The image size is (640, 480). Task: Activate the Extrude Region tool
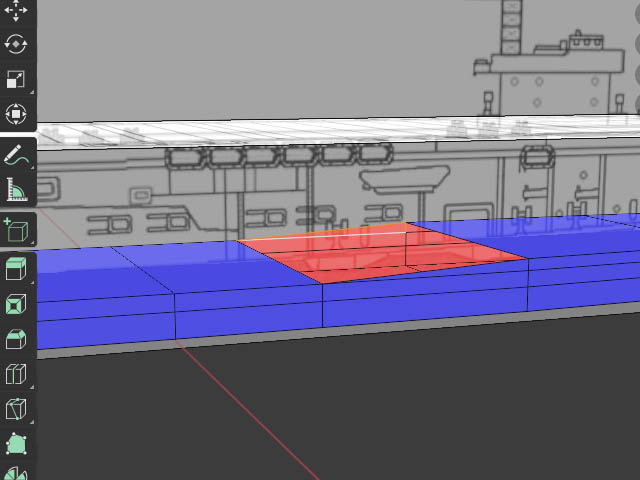point(17,269)
